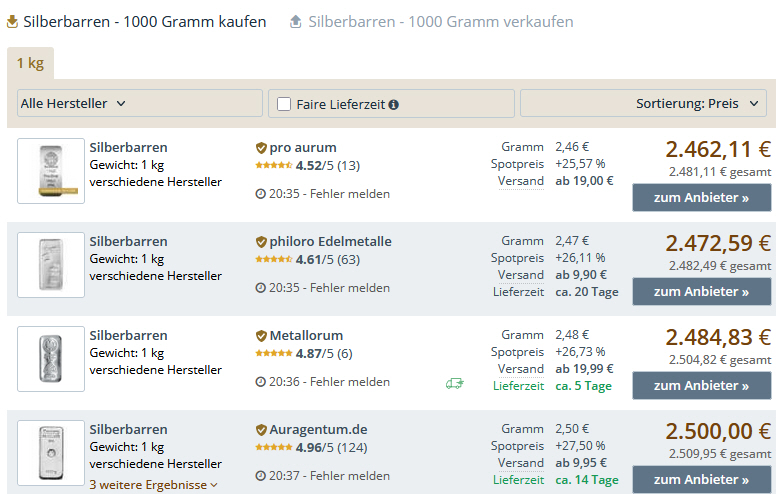The image size is (776, 494).
Task: Click the download icon beside Silberbarren kaufen
Action: coord(13,21)
